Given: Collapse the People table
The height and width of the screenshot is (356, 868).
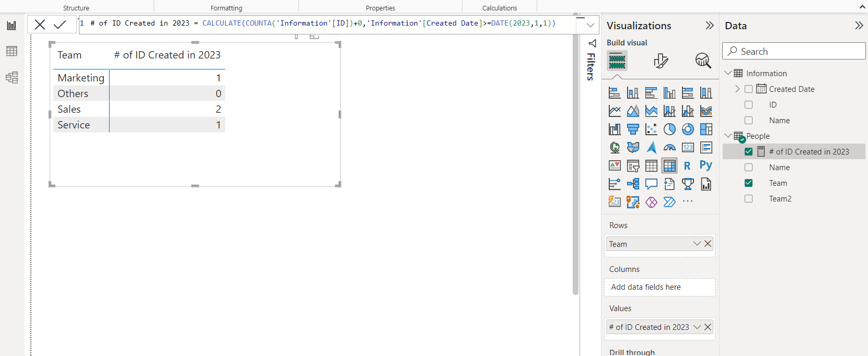Looking at the screenshot, I should pos(728,136).
